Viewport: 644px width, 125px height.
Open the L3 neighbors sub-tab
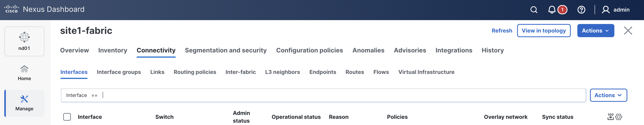282,72
